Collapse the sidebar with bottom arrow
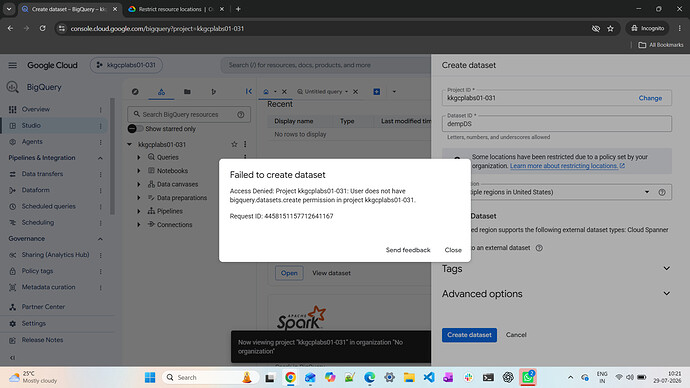 point(12,358)
